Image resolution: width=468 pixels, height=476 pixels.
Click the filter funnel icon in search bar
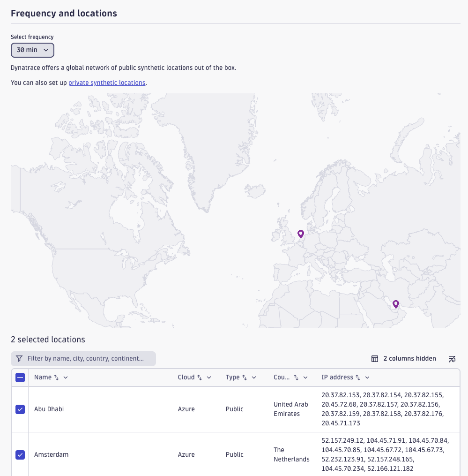pyautogui.click(x=19, y=358)
